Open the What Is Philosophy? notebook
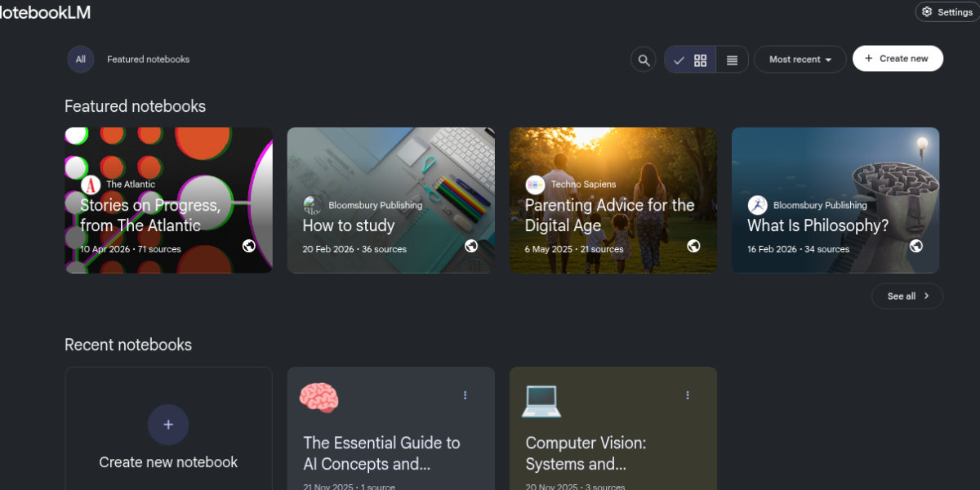This screenshot has width=980, height=490. click(x=835, y=200)
